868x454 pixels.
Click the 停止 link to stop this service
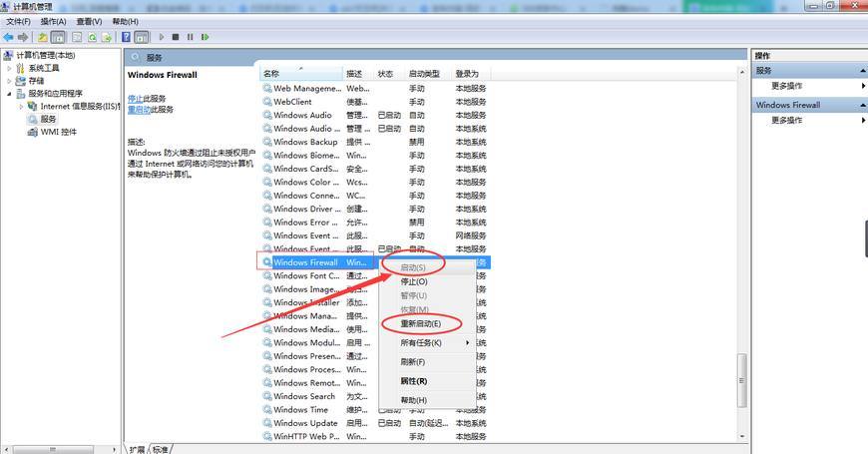(x=135, y=99)
